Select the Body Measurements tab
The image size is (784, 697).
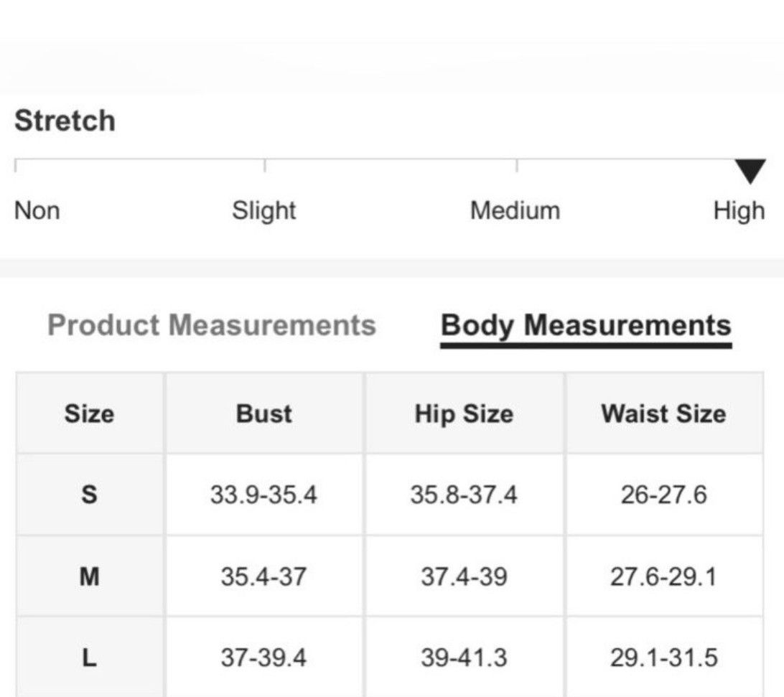pos(586,327)
